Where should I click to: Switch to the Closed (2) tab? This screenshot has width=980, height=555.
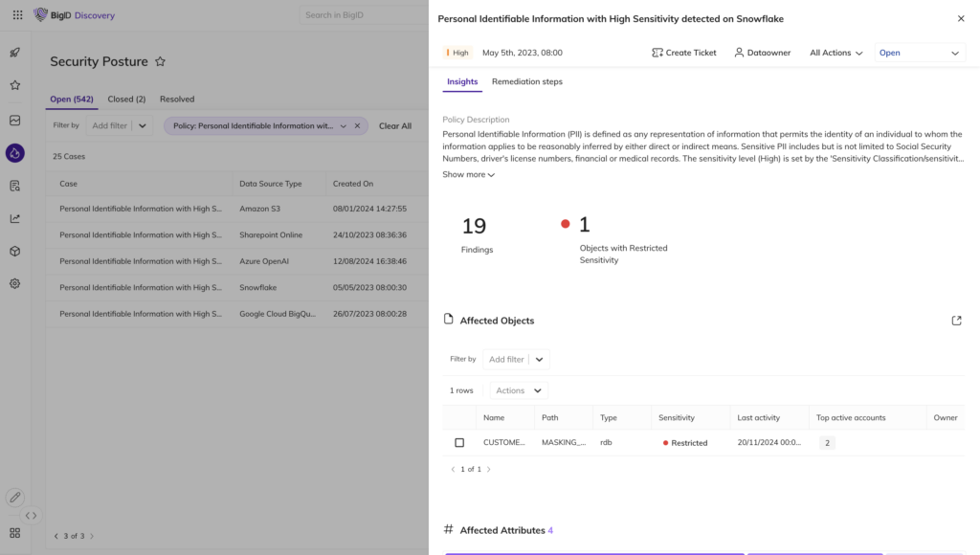point(126,99)
